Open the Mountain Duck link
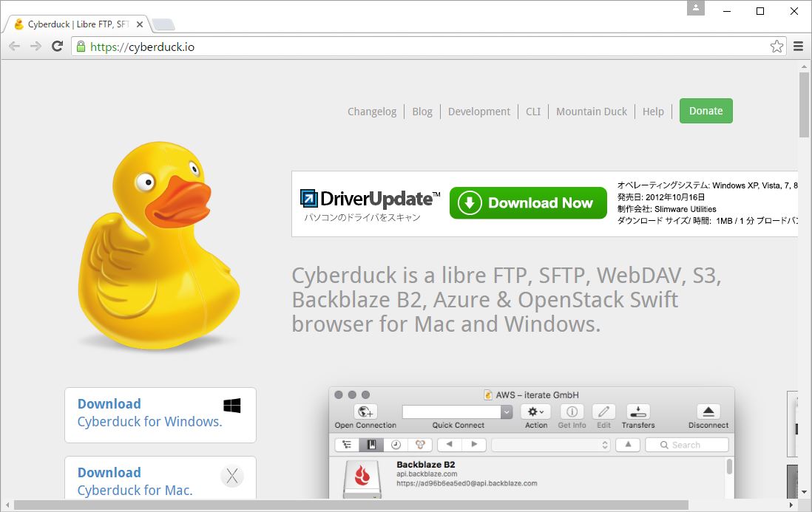812x512 pixels. [592, 112]
